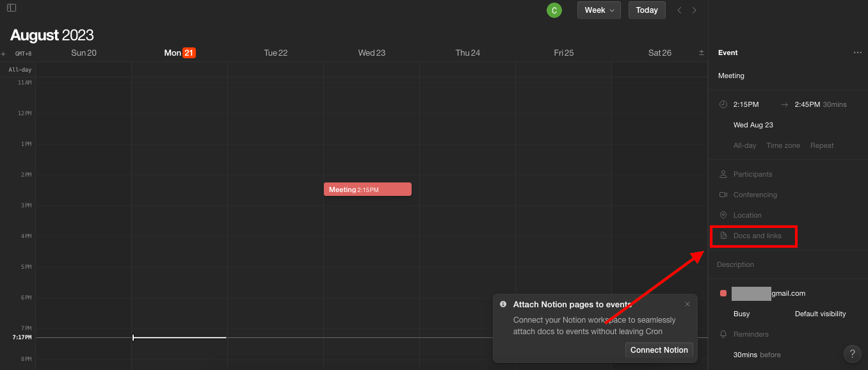Click the Docs and links page icon
This screenshot has height=370, width=868.
point(723,236)
